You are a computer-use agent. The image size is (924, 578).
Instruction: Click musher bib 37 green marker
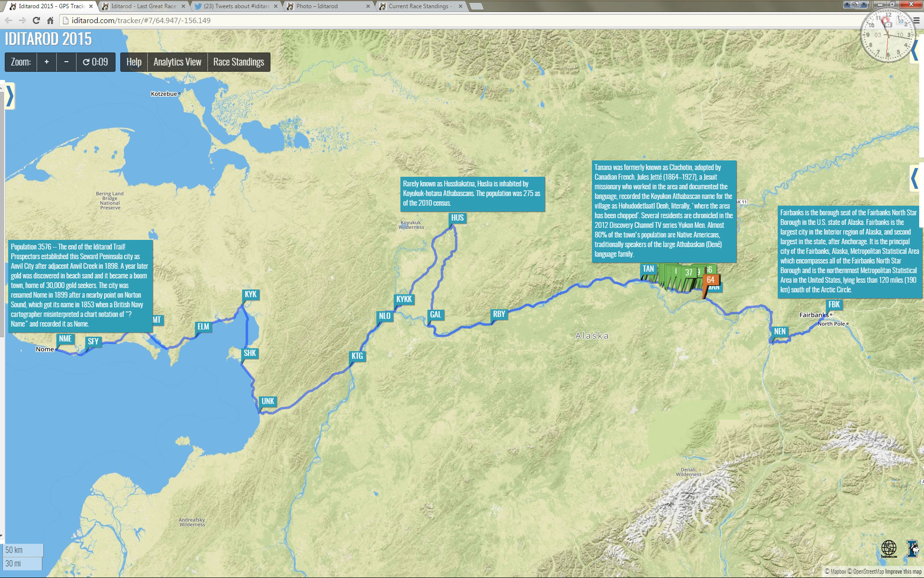tap(689, 272)
